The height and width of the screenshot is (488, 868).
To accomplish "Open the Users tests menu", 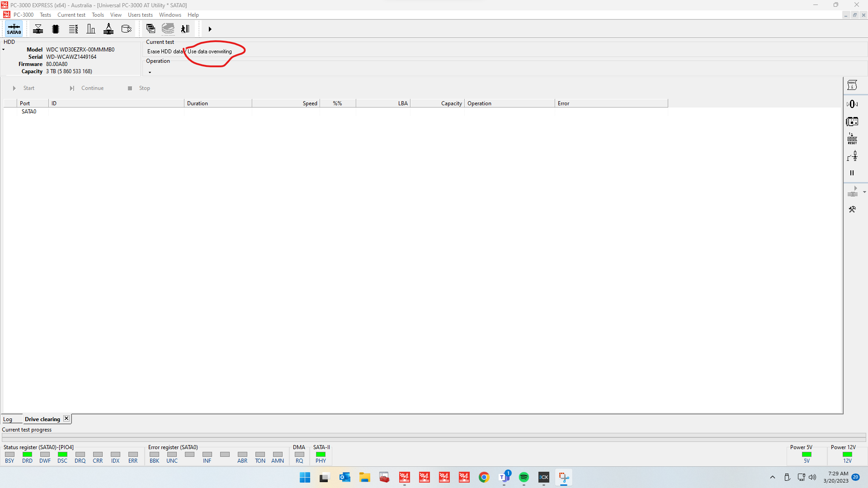I will 140,15.
